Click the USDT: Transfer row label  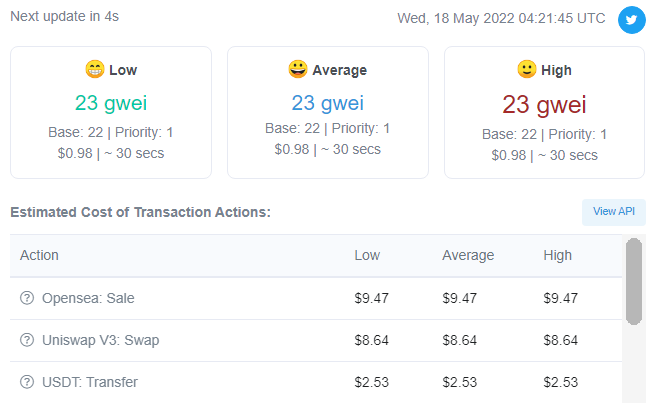[90, 382]
